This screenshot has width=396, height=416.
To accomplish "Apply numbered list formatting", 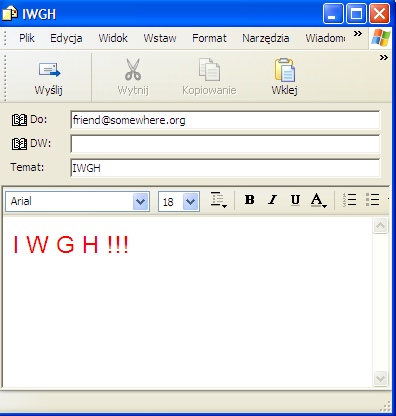I will point(350,200).
